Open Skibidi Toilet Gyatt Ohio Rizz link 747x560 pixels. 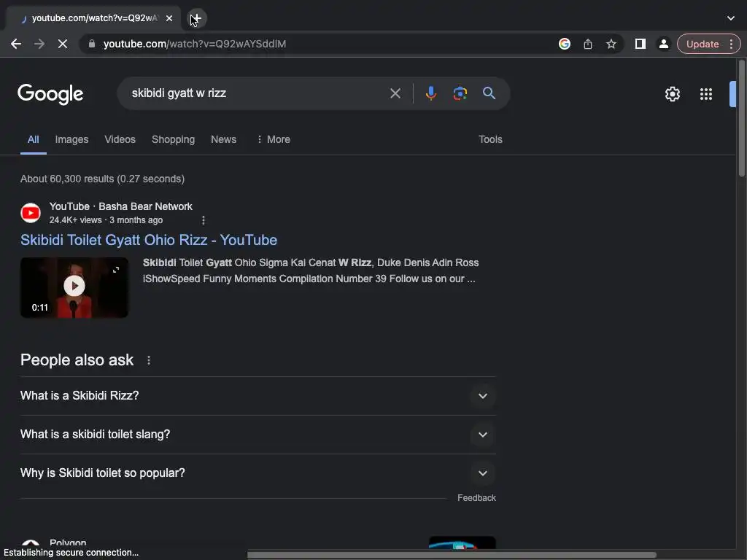click(x=149, y=240)
